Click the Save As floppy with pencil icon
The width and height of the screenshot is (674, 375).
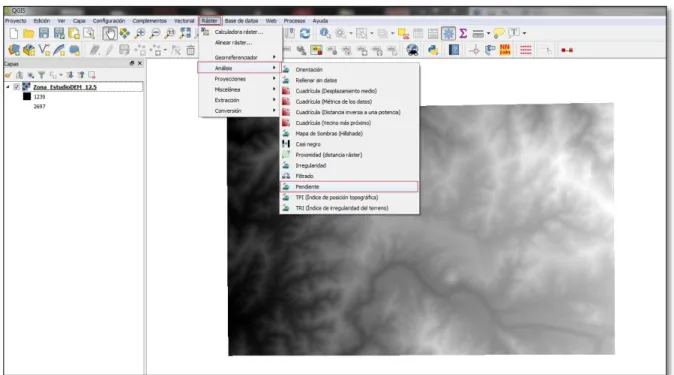[59, 33]
